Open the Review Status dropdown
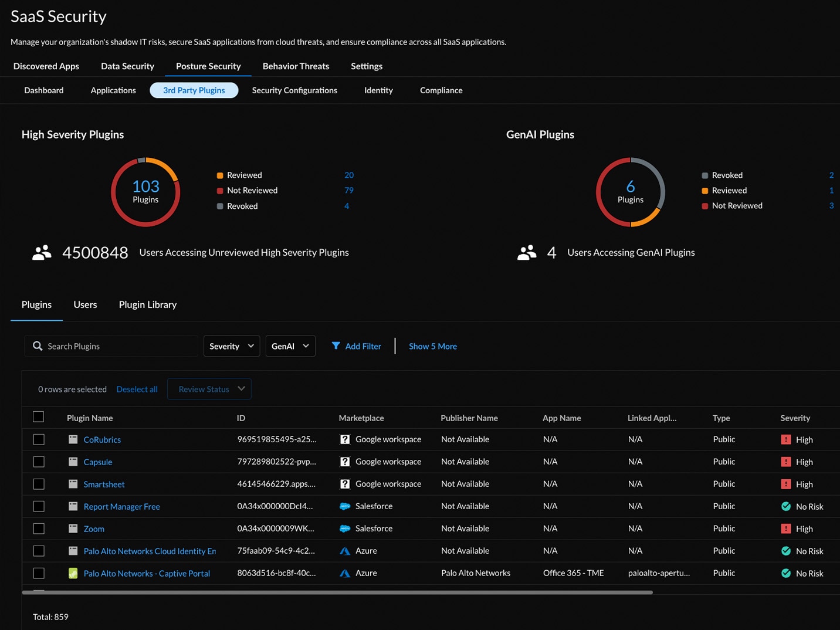 tap(209, 389)
